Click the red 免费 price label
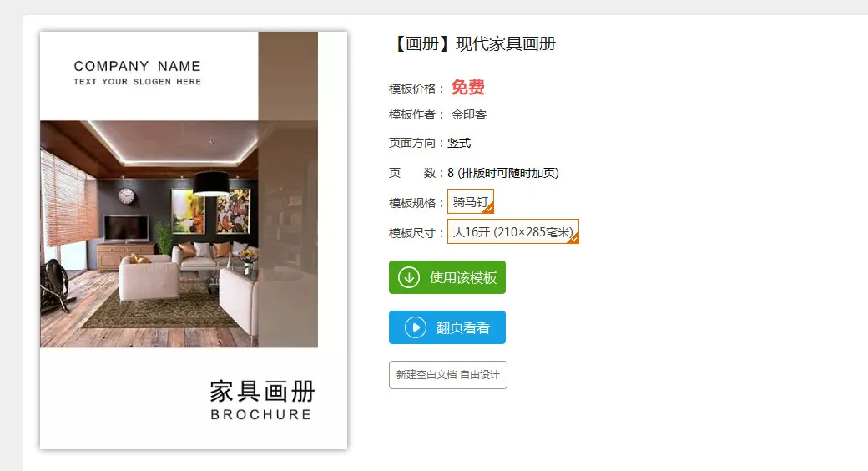868x471 pixels. [467, 87]
